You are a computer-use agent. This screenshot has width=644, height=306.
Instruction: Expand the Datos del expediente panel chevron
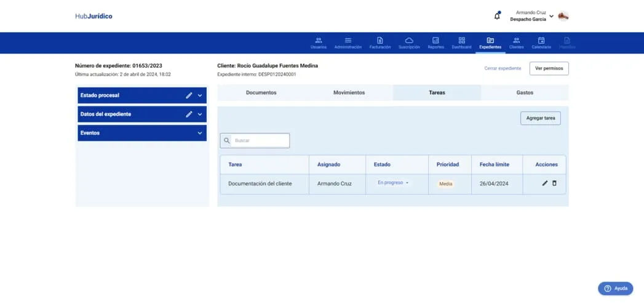point(200,115)
